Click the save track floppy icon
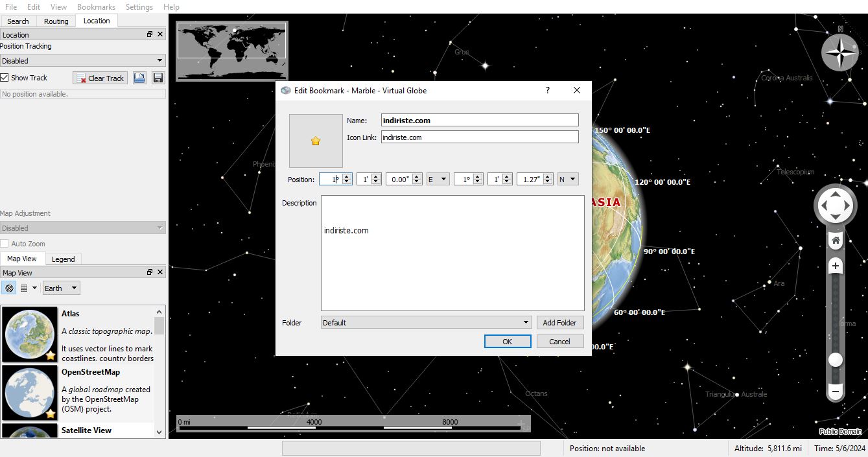Viewport: 868px width, 457px height. click(x=158, y=78)
